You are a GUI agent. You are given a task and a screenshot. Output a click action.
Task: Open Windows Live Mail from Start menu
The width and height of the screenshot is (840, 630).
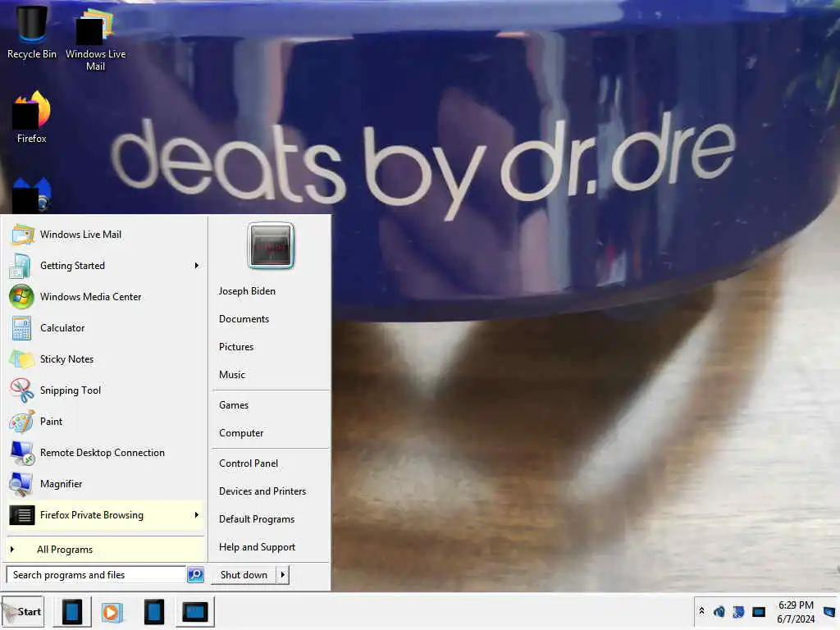(104, 235)
